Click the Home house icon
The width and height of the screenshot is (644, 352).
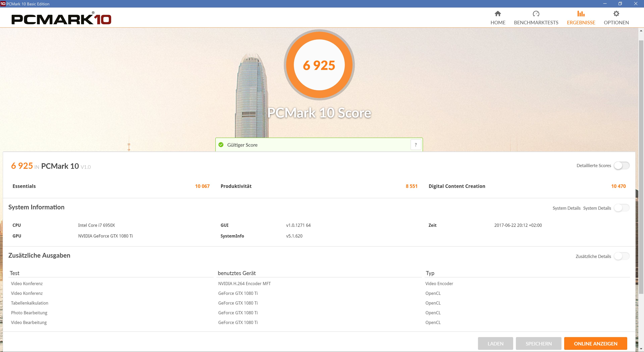tap(498, 13)
